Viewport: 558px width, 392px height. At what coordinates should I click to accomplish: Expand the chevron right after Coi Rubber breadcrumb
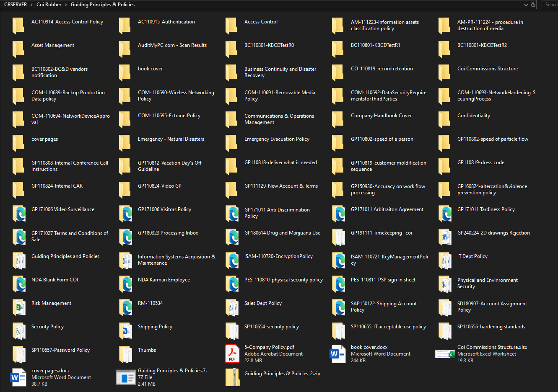[x=66, y=5]
